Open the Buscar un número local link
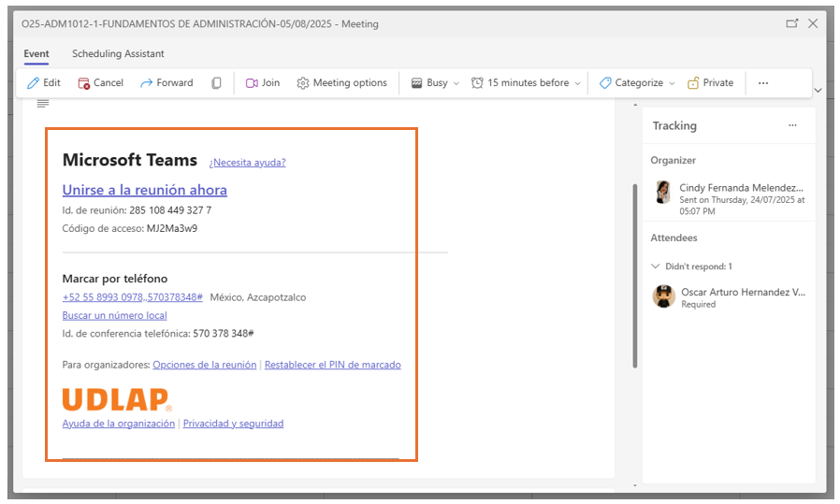 (x=115, y=315)
